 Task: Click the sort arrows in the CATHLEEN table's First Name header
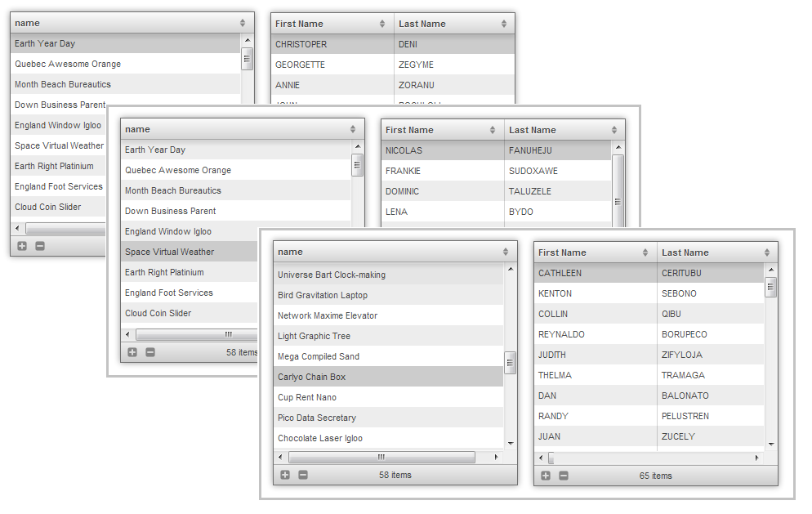click(x=644, y=253)
